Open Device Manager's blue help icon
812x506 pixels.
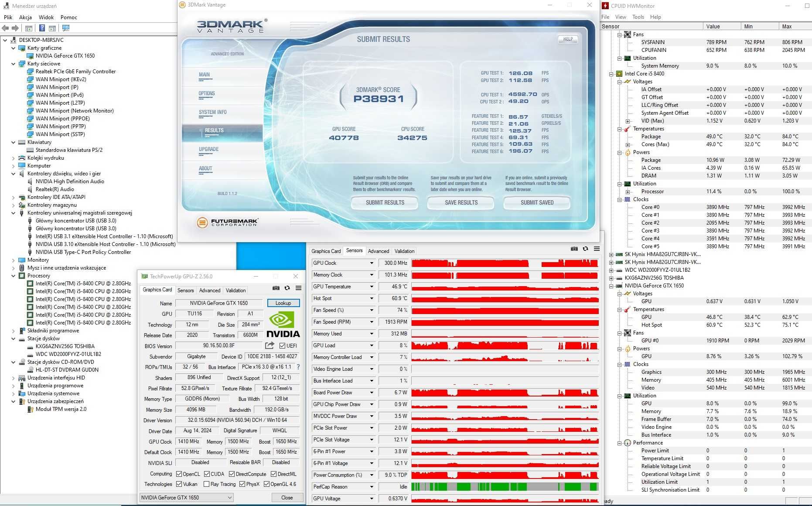42,28
